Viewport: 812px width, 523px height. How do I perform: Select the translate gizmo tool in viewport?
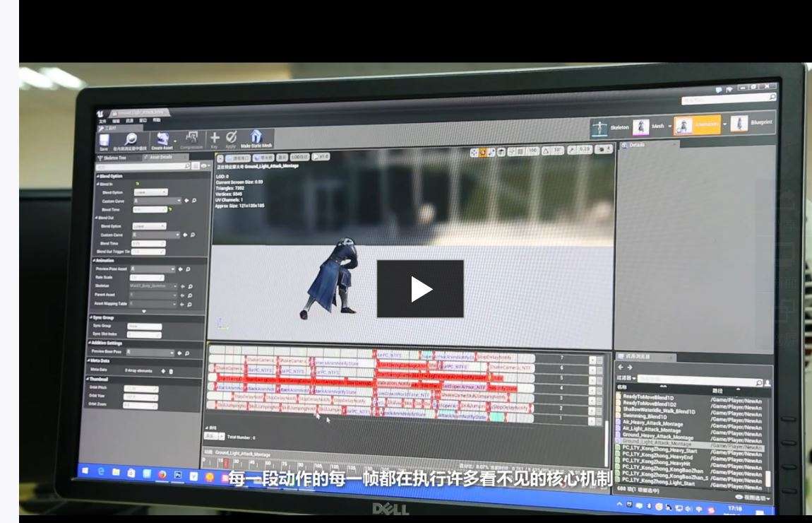pos(474,153)
